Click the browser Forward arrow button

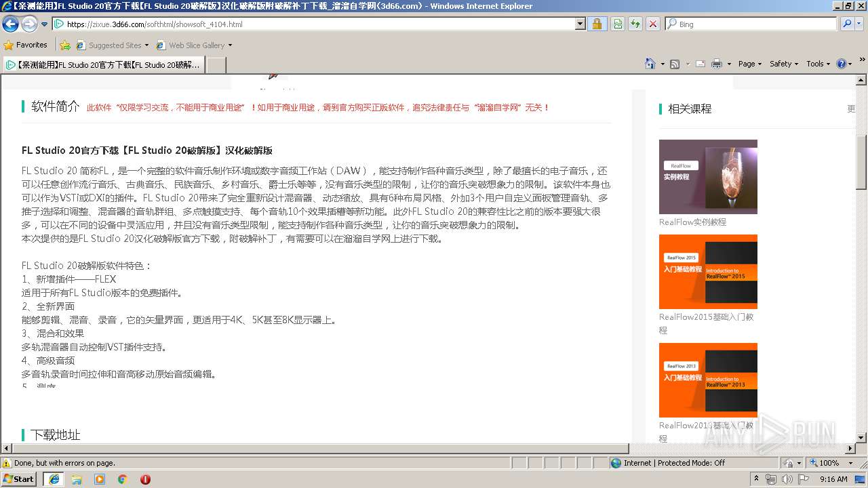(x=29, y=24)
